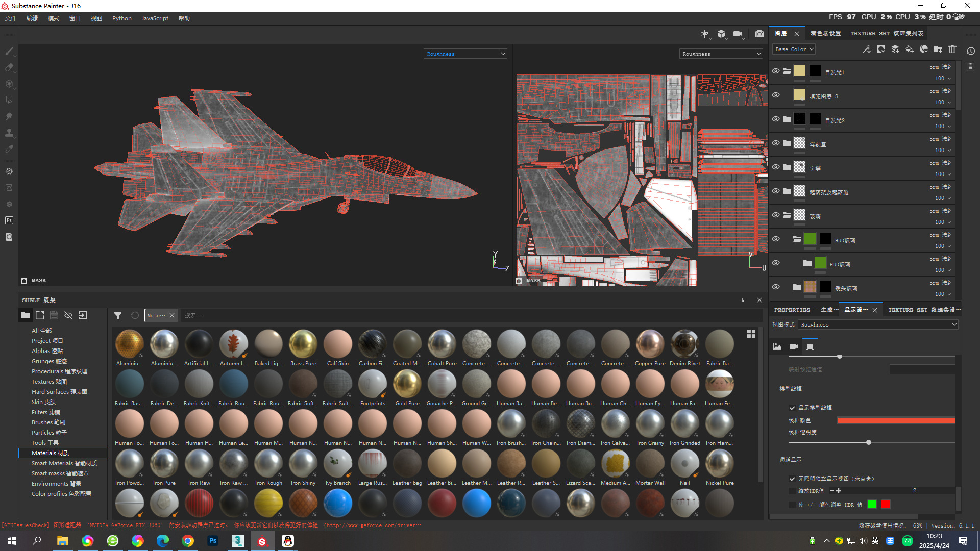
Task: Open the History panel icon
Action: click(971, 51)
